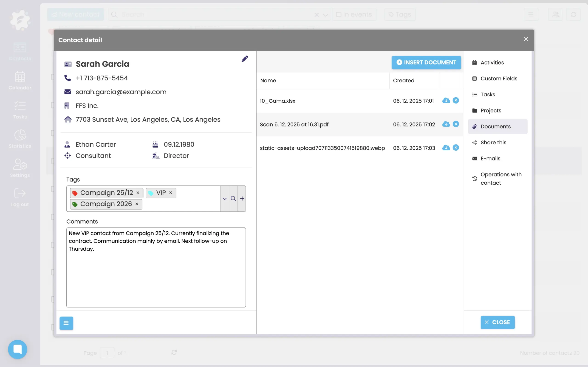Remove the Campaign 2026 tag

point(137,204)
